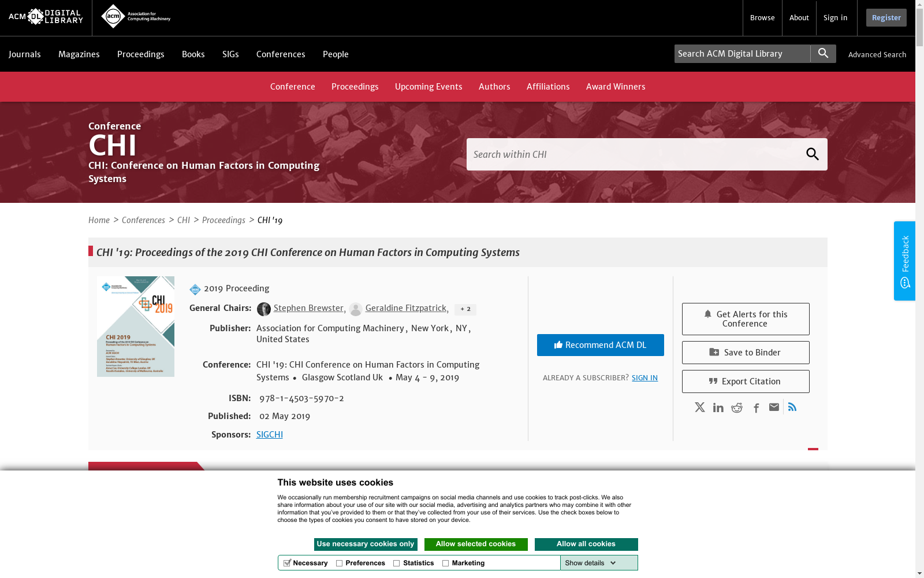Submit the ACM Digital Library search magnifier
This screenshot has width=924, height=578.
tap(823, 54)
